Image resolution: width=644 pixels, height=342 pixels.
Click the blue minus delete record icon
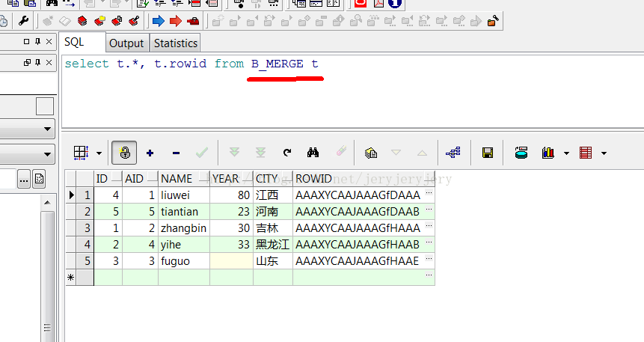click(x=176, y=153)
